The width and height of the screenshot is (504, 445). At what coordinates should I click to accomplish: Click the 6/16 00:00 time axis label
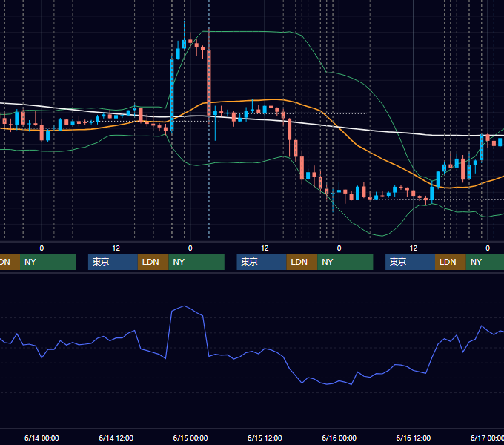[x=339, y=438]
